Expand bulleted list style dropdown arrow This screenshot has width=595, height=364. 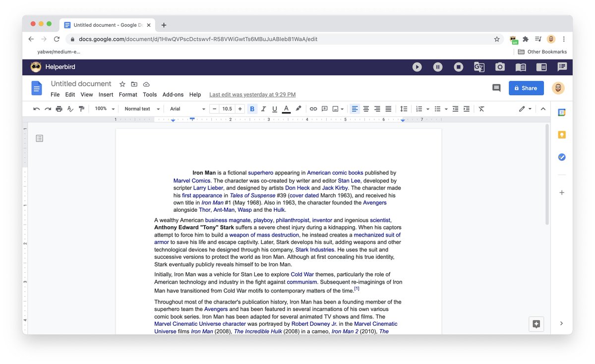(x=446, y=109)
